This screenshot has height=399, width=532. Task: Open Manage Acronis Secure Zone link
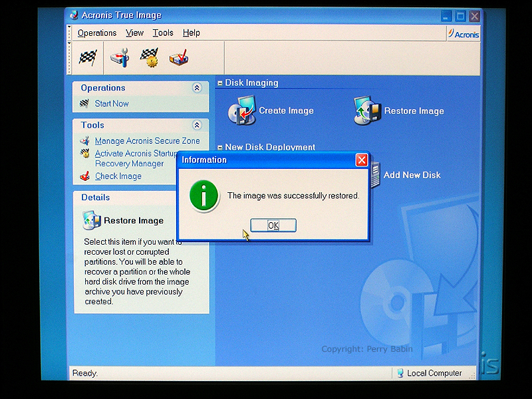coord(147,141)
